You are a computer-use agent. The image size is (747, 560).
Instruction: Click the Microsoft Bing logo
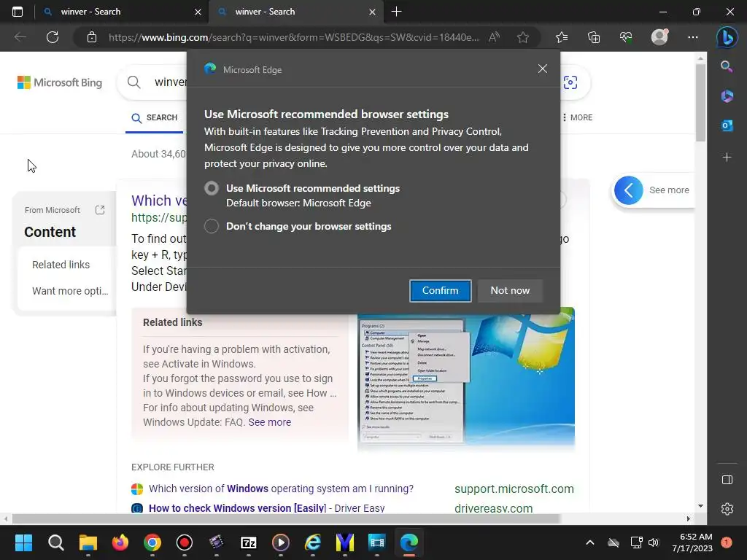tap(60, 82)
